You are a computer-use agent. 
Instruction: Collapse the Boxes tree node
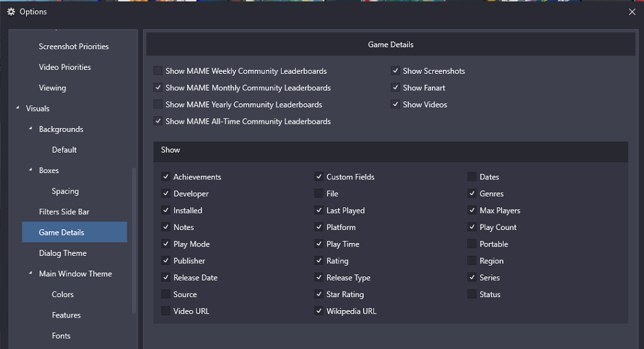click(30, 170)
